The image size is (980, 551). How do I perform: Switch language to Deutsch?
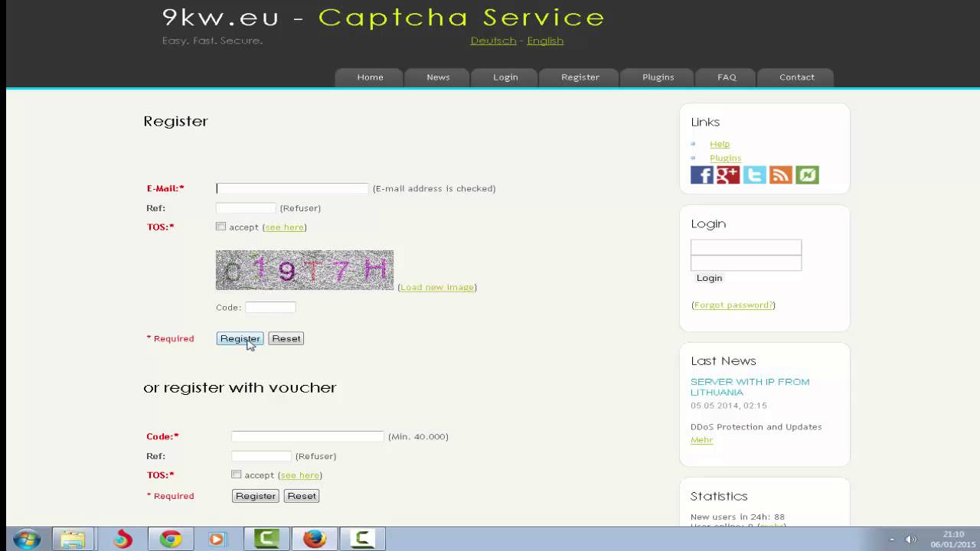(x=493, y=41)
